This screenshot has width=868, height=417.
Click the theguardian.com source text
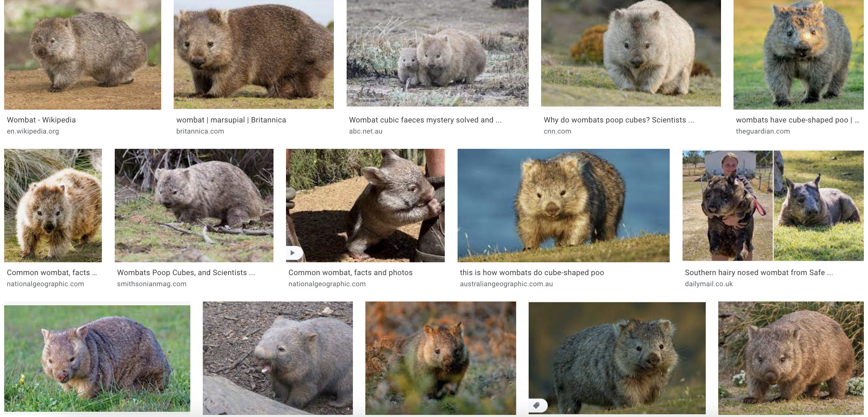(763, 131)
